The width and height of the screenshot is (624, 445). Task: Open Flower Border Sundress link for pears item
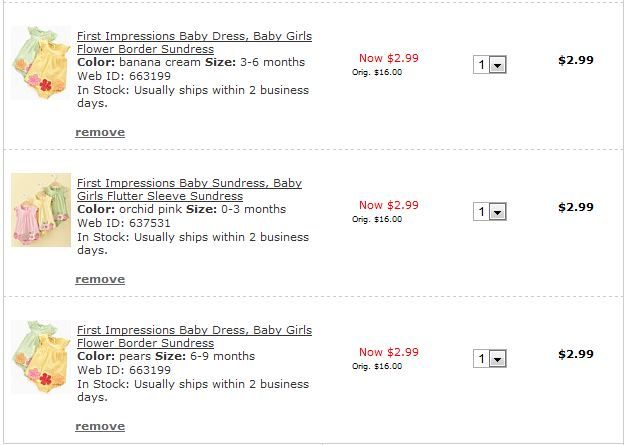194,336
